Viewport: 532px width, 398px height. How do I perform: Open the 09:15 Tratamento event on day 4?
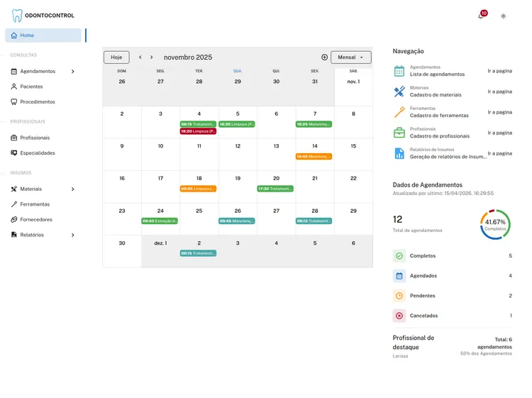[198, 124]
